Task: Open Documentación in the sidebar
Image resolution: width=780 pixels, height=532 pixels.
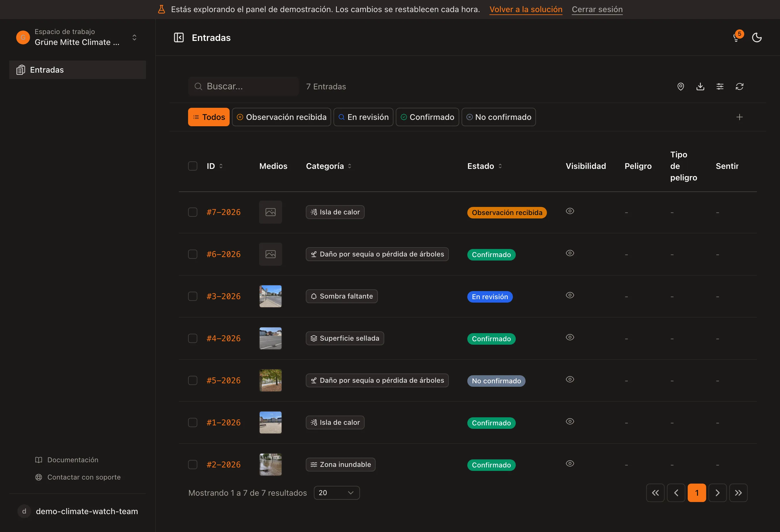Action: pos(67,460)
